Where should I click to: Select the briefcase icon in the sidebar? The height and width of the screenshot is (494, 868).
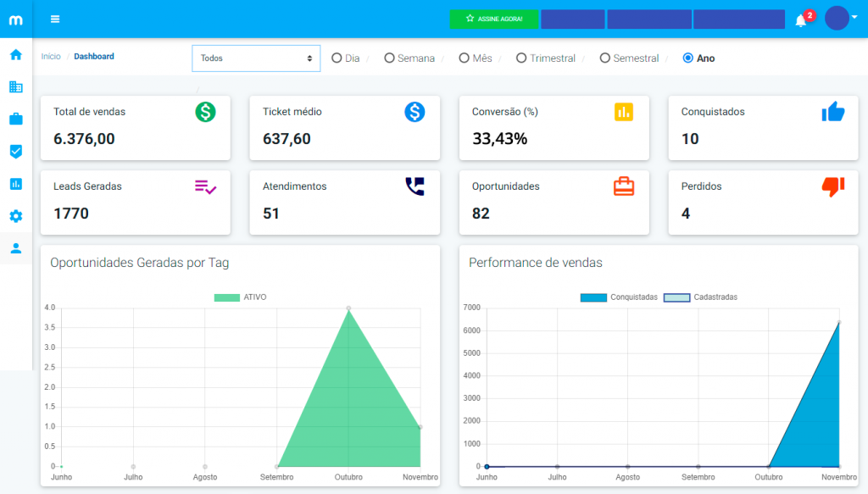(14, 119)
